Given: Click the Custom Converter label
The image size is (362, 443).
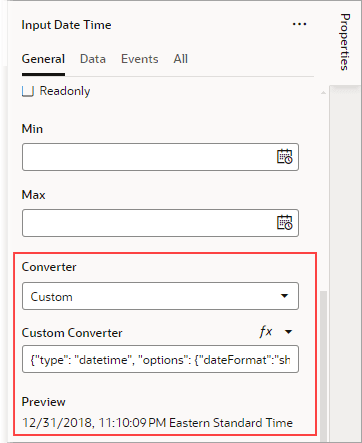Looking at the screenshot, I should coord(72,333).
